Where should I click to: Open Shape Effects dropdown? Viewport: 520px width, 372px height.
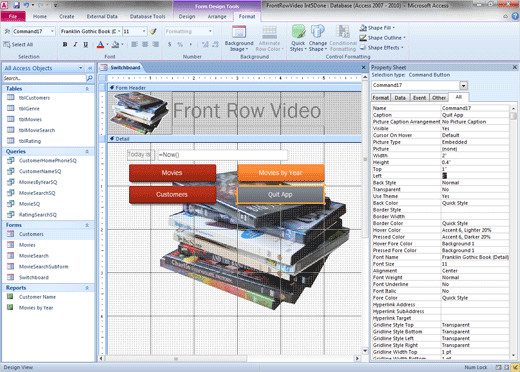pyautogui.click(x=381, y=48)
